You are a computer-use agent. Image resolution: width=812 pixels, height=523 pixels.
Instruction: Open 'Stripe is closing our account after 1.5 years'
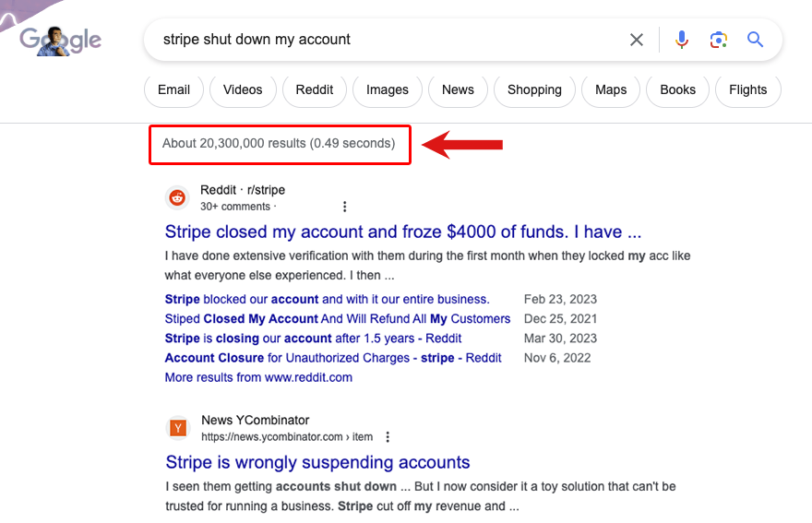pyautogui.click(x=313, y=339)
